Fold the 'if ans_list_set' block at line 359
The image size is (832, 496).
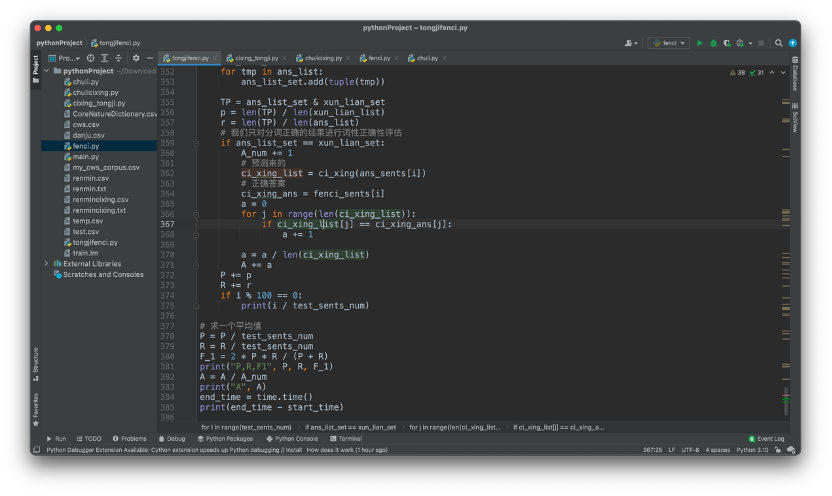[196, 143]
